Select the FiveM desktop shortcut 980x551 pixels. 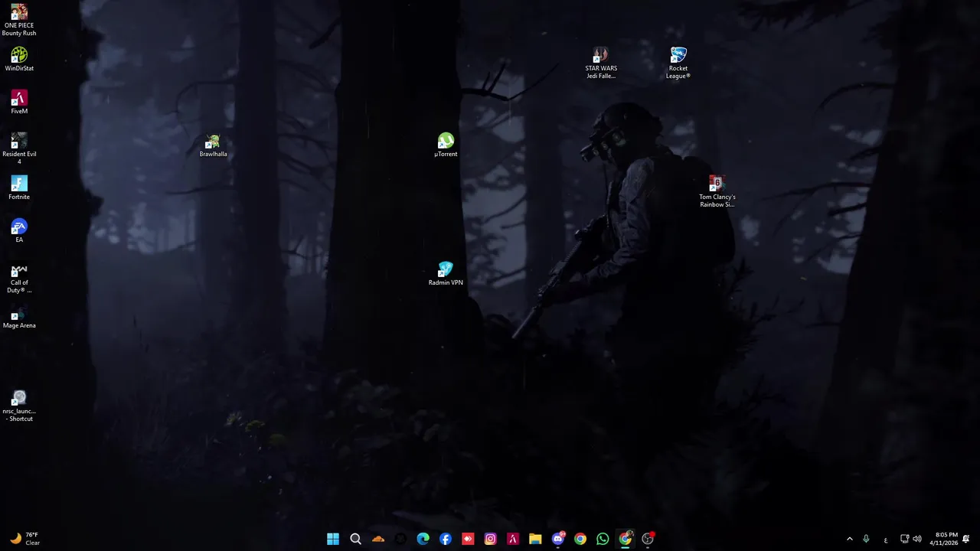click(19, 102)
